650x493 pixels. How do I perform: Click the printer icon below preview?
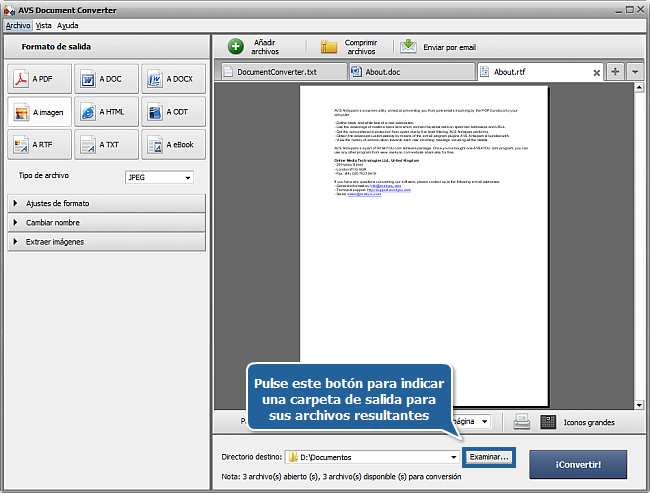521,422
